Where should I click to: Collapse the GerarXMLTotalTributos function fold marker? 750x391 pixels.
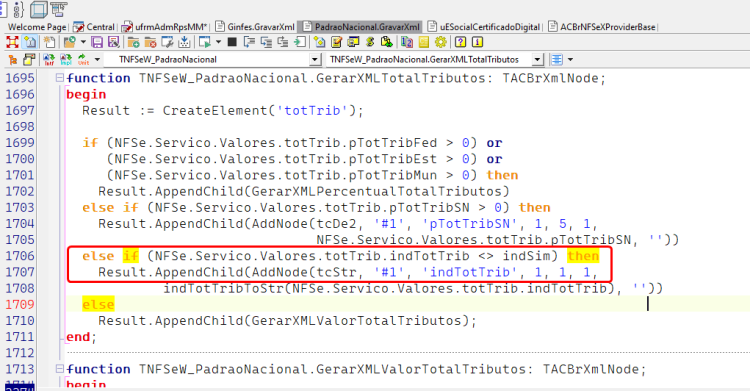click(59, 77)
